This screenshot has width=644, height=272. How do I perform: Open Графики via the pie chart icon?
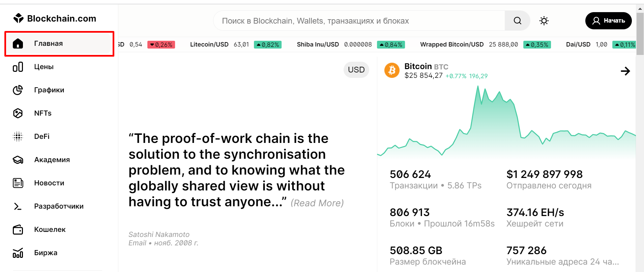pos(18,90)
